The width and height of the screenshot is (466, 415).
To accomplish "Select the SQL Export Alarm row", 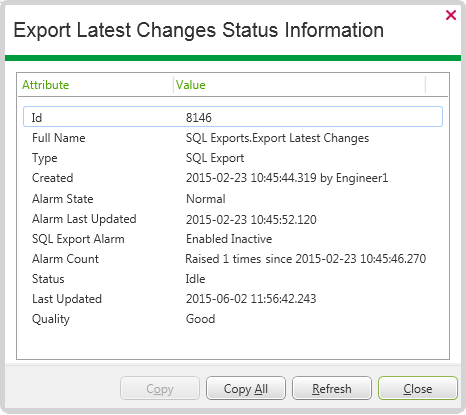I will [233, 239].
